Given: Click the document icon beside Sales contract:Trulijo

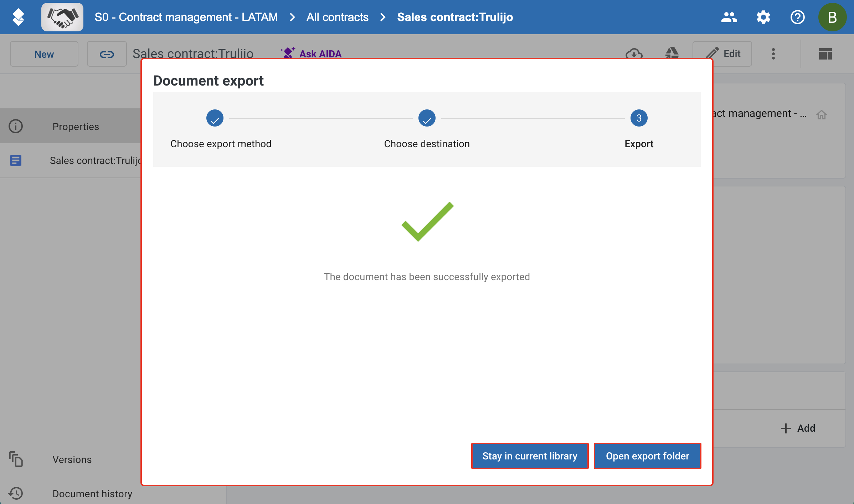Looking at the screenshot, I should [16, 160].
